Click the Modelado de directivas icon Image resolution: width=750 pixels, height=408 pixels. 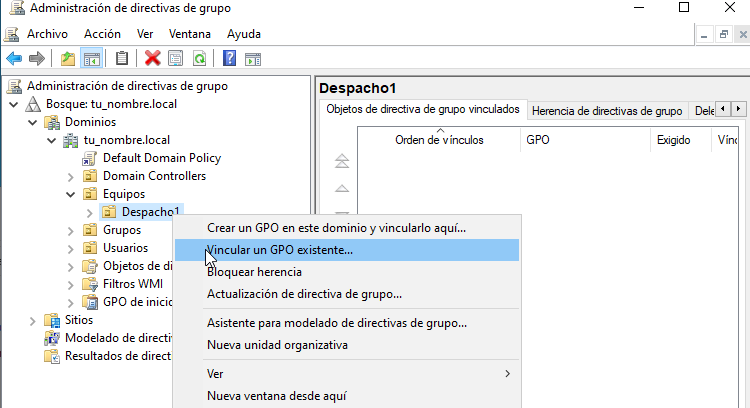tap(52, 338)
